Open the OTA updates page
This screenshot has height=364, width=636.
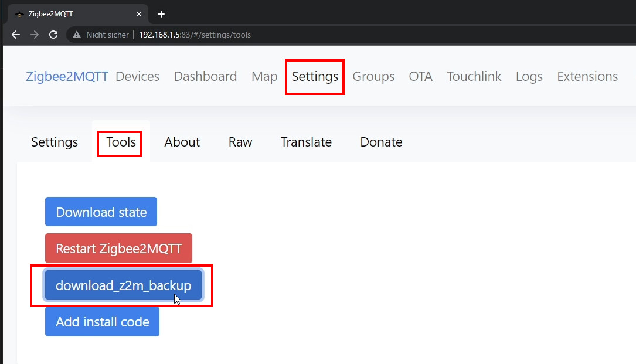coord(420,76)
